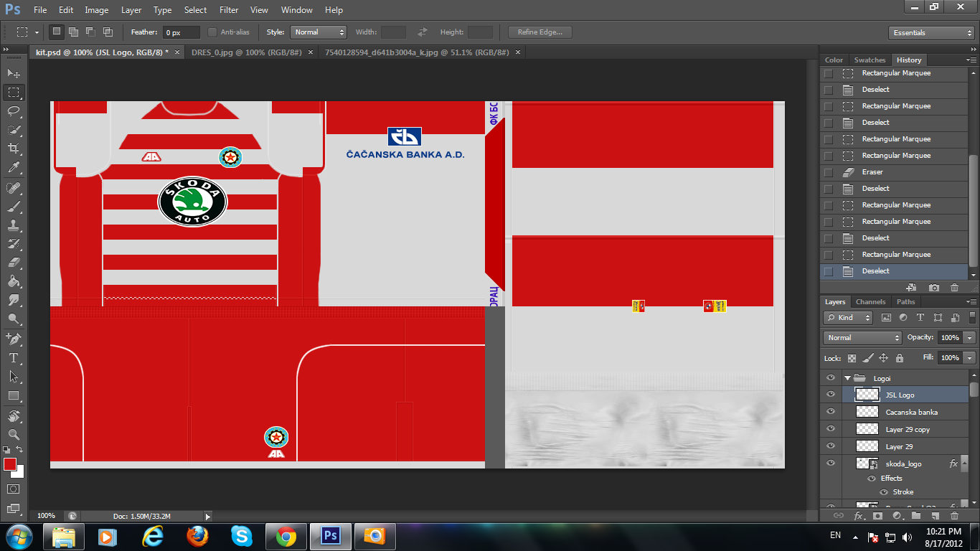Screen dimensions: 980x551
Task: Select the Smudge tool
Action: point(14,300)
